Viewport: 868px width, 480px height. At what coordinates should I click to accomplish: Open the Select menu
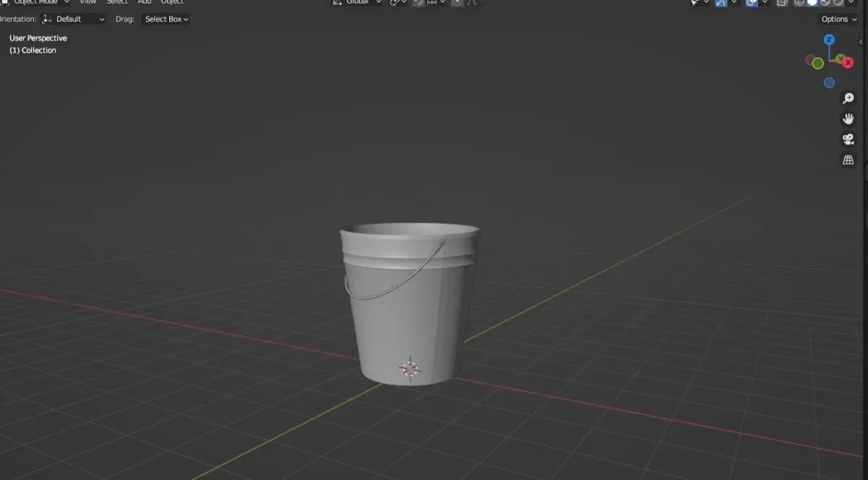coord(117,2)
